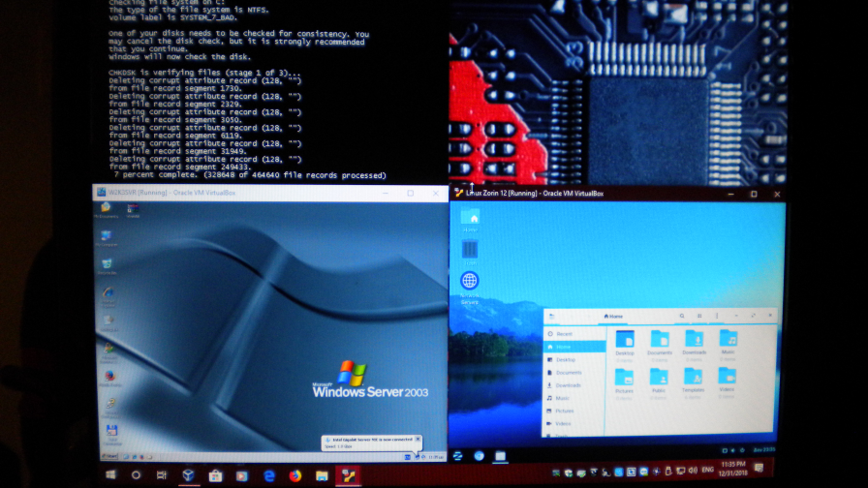868x488 pixels.
Task: Click the Home path button in Files header
Action: point(613,317)
